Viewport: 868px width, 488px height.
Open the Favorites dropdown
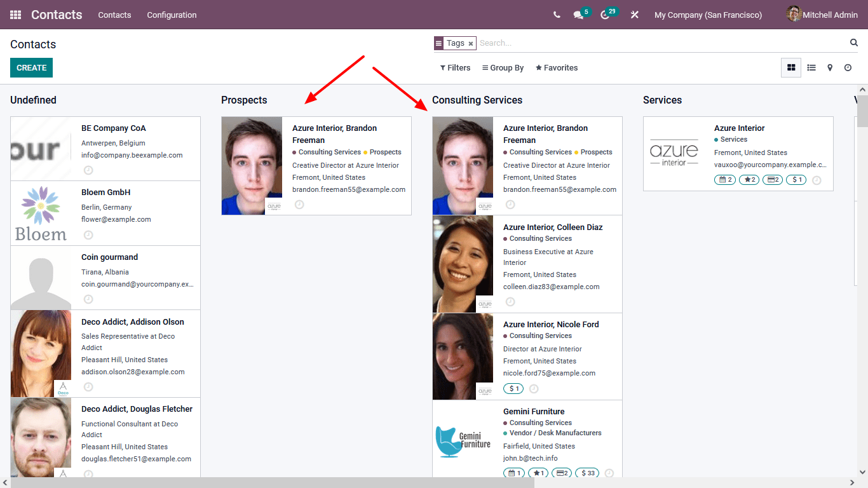coord(557,67)
